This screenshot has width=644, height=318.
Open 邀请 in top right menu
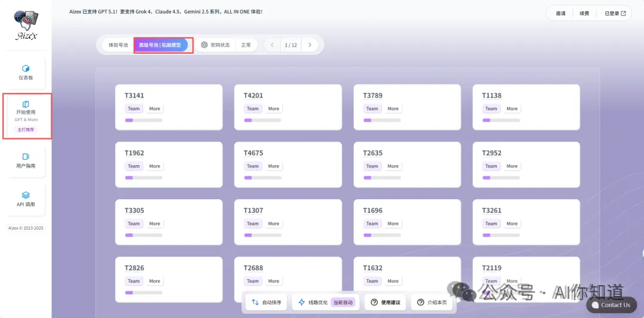[561, 13]
